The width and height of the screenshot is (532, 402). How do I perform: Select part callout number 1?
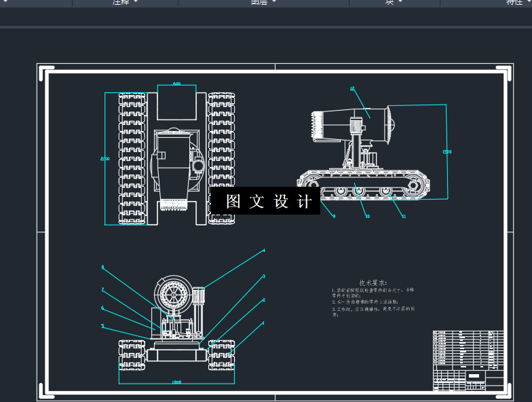tap(263, 323)
